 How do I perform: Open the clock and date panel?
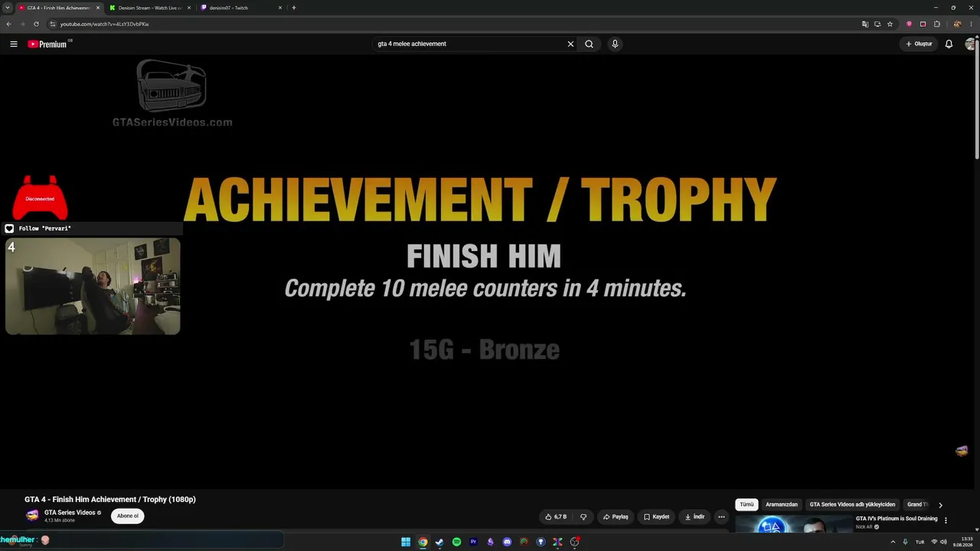point(963,542)
